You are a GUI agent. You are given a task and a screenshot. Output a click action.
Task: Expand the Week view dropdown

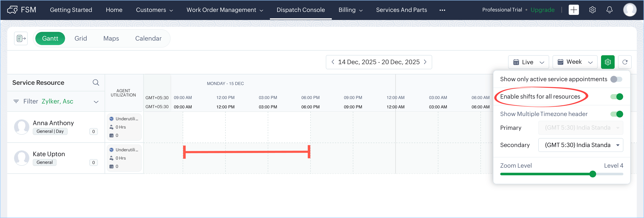(x=575, y=62)
